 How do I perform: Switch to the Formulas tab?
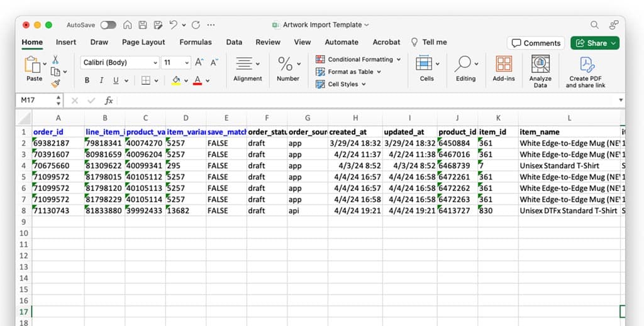point(195,42)
